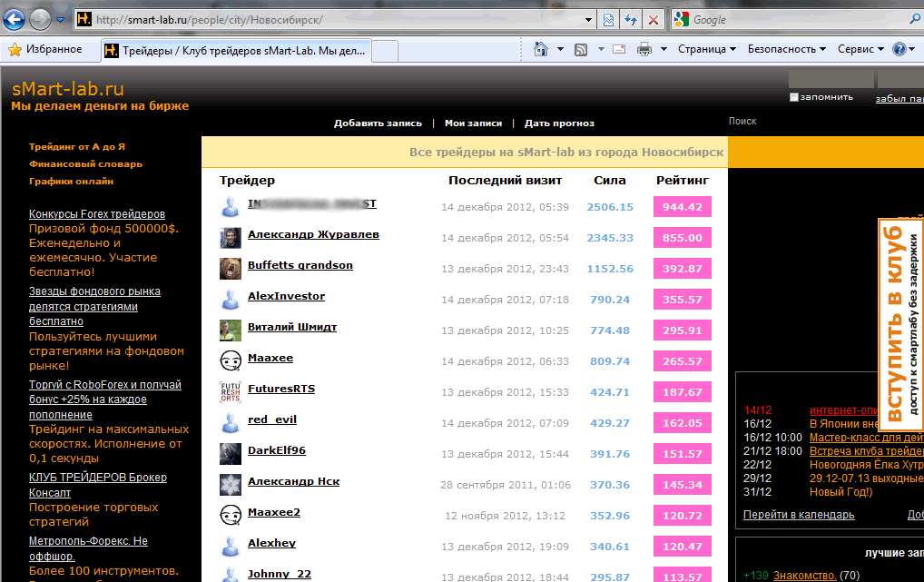Image resolution: width=924 pixels, height=582 pixels.
Task: Click the blue Help question mark icon
Action: click(899, 49)
